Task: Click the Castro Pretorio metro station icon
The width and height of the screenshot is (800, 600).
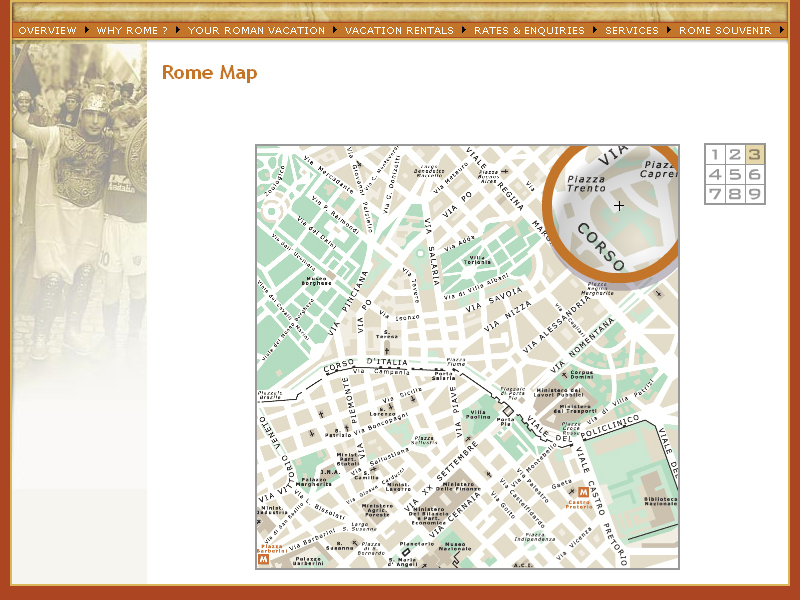Action: pyautogui.click(x=582, y=493)
